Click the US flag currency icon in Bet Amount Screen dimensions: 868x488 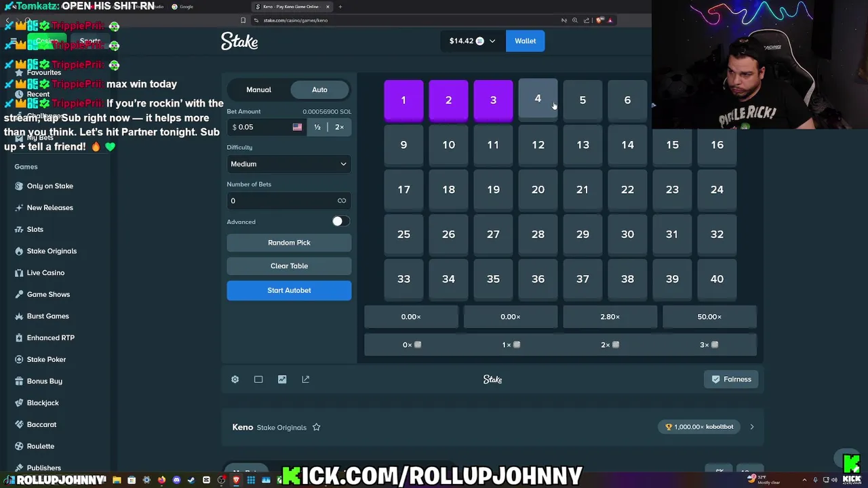[x=297, y=127]
